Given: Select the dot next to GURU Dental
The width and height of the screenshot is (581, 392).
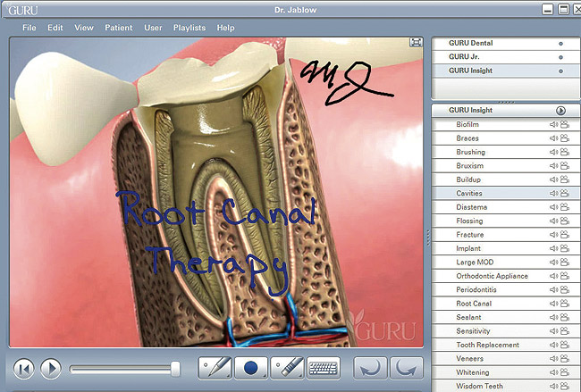Looking at the screenshot, I should [x=560, y=43].
